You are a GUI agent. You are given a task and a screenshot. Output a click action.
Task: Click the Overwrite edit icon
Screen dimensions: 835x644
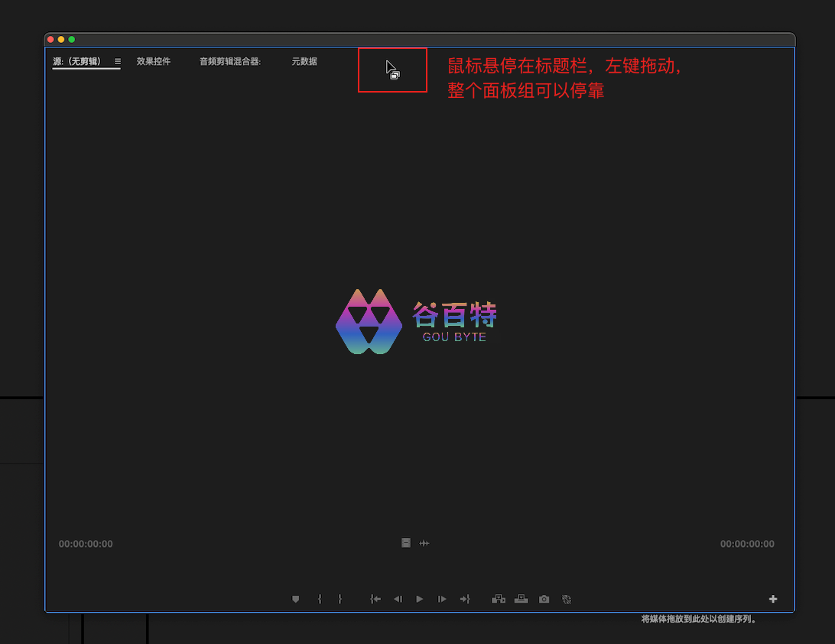(521, 600)
